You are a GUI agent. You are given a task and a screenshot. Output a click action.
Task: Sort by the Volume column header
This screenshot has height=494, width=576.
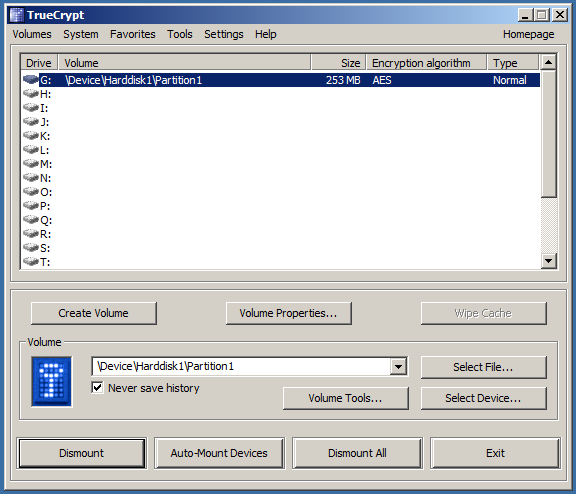pos(184,63)
